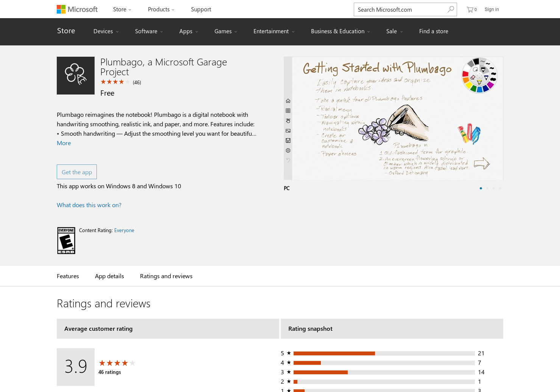Click Find a store
This screenshot has height=392, width=560.
[434, 31]
